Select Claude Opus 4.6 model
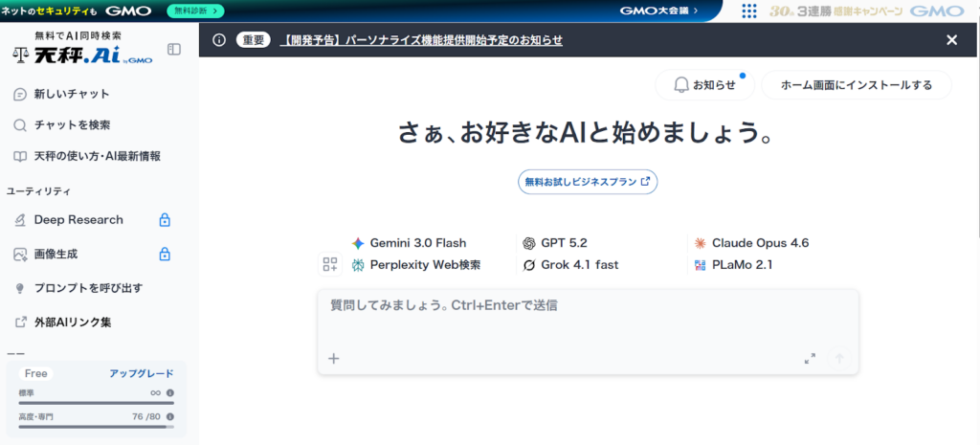 751,243
